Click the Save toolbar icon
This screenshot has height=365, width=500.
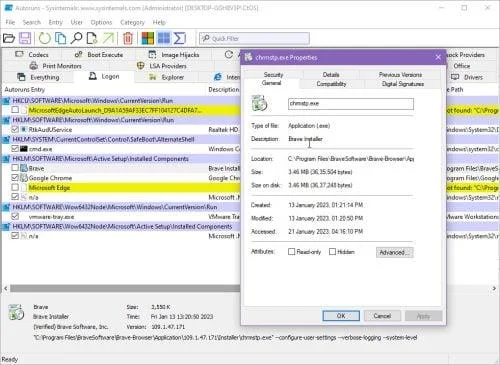click(25, 39)
